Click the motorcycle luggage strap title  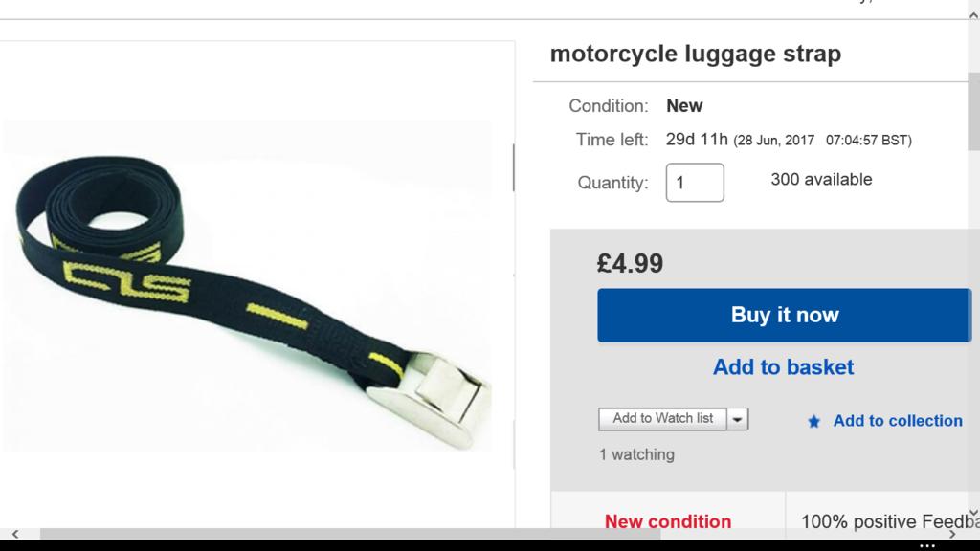696,54
